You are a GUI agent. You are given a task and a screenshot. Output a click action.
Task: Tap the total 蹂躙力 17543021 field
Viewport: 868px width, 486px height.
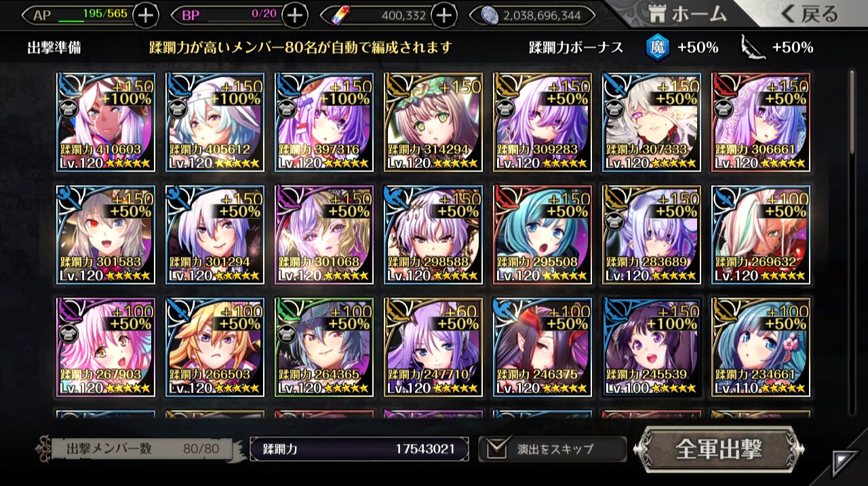[359, 449]
